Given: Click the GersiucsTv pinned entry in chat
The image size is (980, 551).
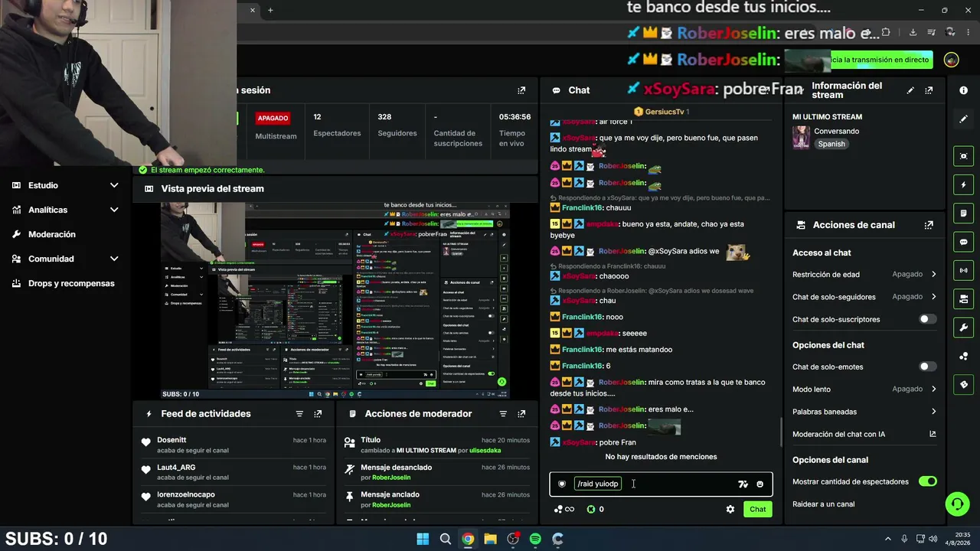Looking at the screenshot, I should click(661, 112).
